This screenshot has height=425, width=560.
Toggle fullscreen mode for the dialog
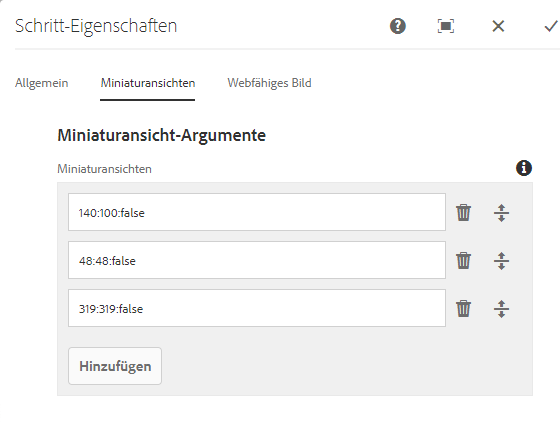(446, 26)
